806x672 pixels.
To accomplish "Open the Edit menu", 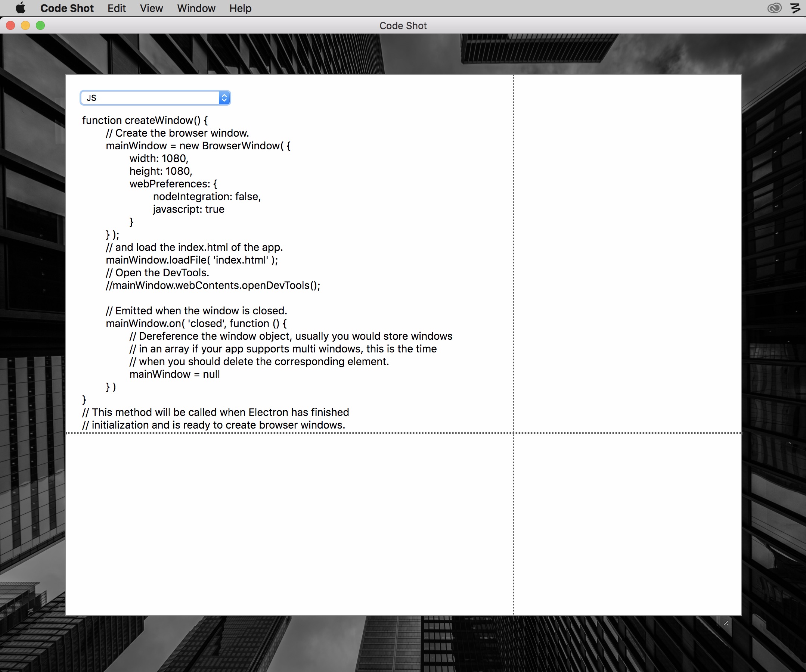I will [116, 8].
